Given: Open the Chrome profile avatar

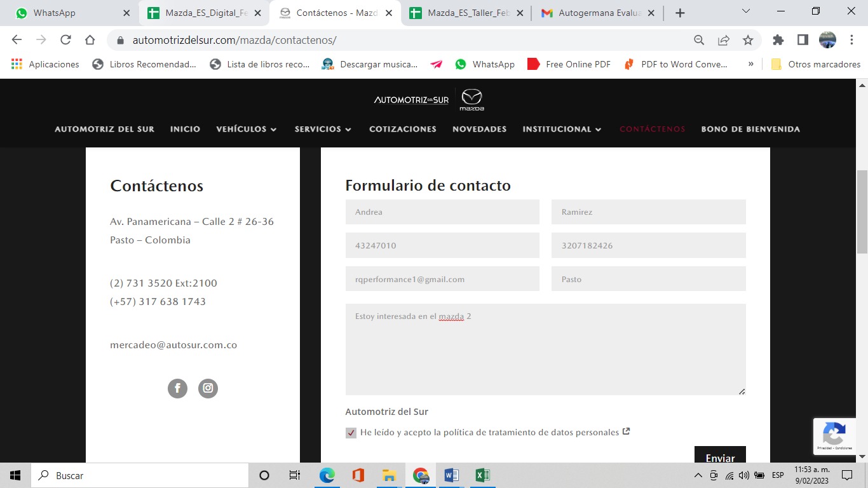Looking at the screenshot, I should [827, 40].
